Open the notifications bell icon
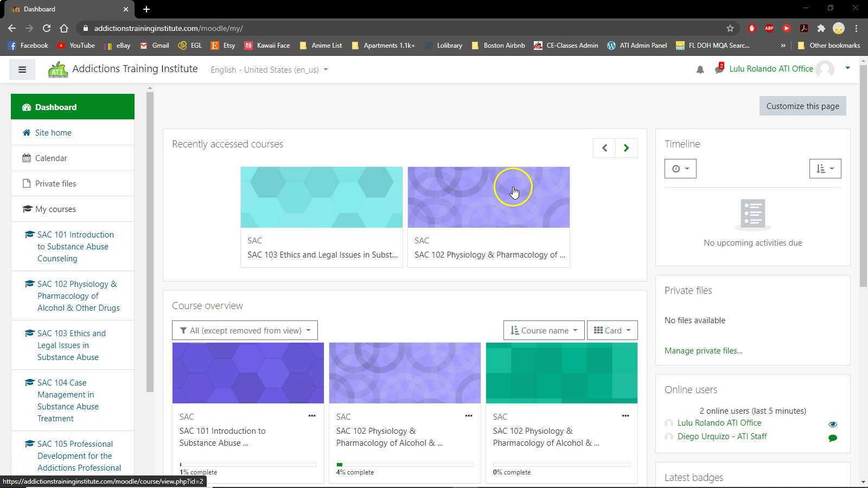Viewport: 868px width, 488px height. pyautogui.click(x=700, y=69)
